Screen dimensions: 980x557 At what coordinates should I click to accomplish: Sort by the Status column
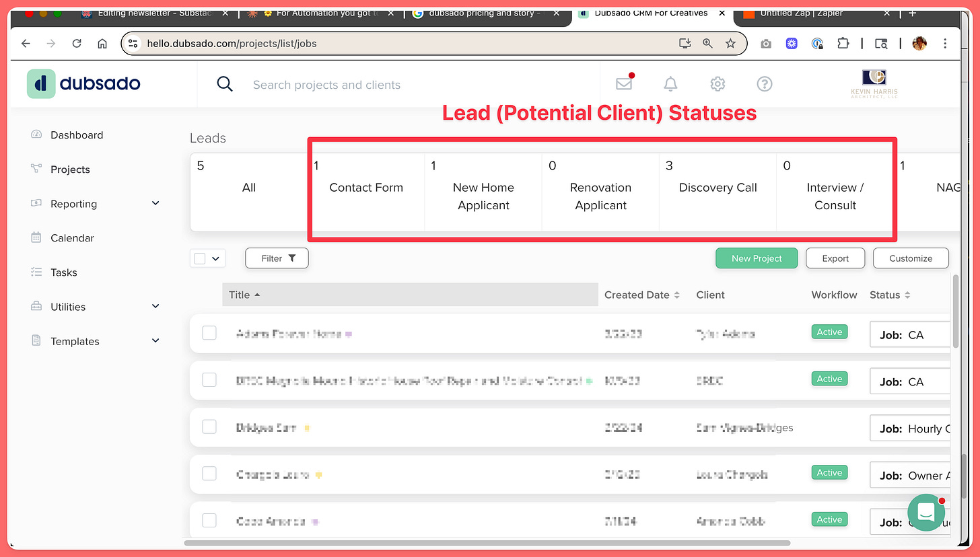(890, 295)
